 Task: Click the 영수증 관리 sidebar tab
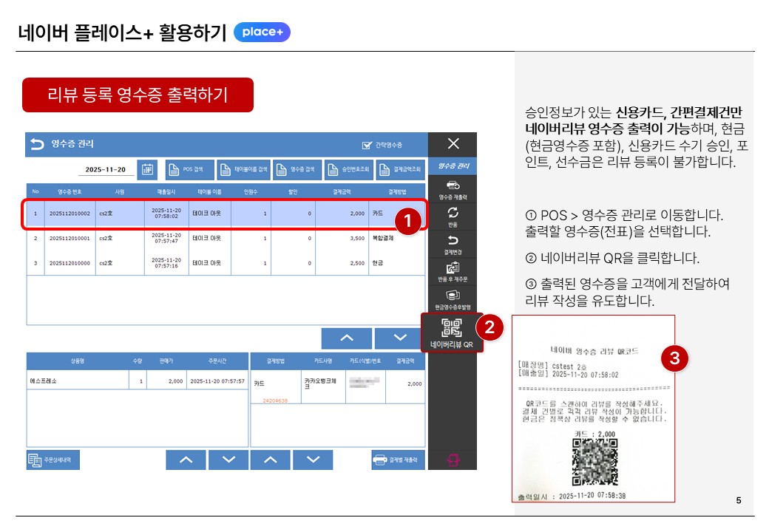pos(453,166)
